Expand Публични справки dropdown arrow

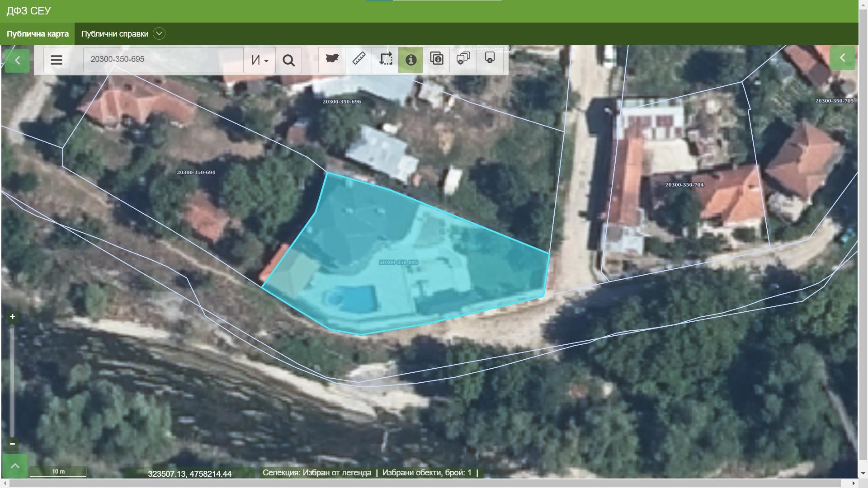point(159,34)
